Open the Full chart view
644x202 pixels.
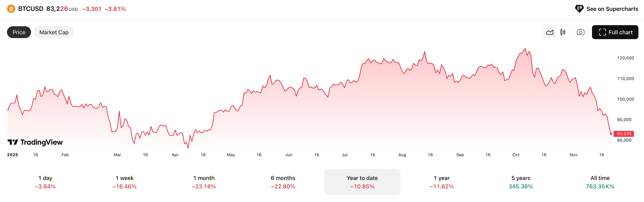615,32
